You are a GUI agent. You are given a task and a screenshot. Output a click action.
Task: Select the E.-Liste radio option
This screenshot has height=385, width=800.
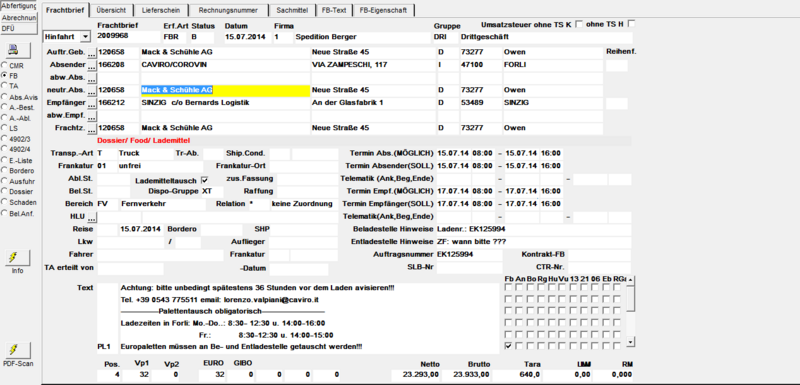(5, 160)
